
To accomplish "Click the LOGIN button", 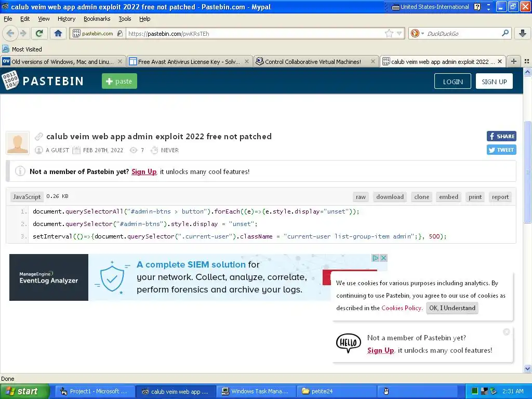I will pyautogui.click(x=453, y=82).
